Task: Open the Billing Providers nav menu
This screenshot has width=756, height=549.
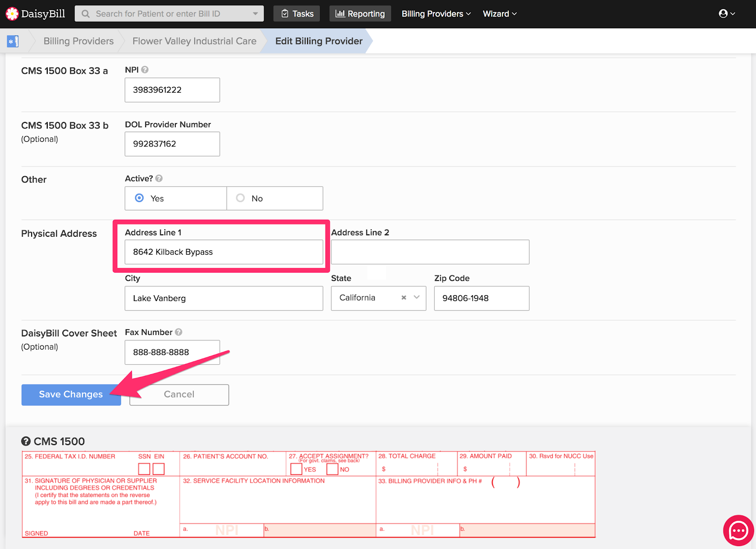Action: [x=436, y=14]
